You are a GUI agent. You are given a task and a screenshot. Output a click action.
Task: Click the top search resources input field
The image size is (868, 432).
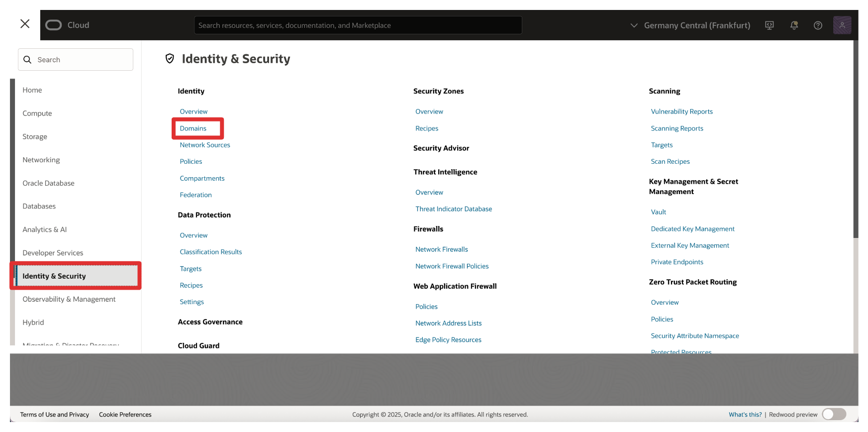point(358,25)
